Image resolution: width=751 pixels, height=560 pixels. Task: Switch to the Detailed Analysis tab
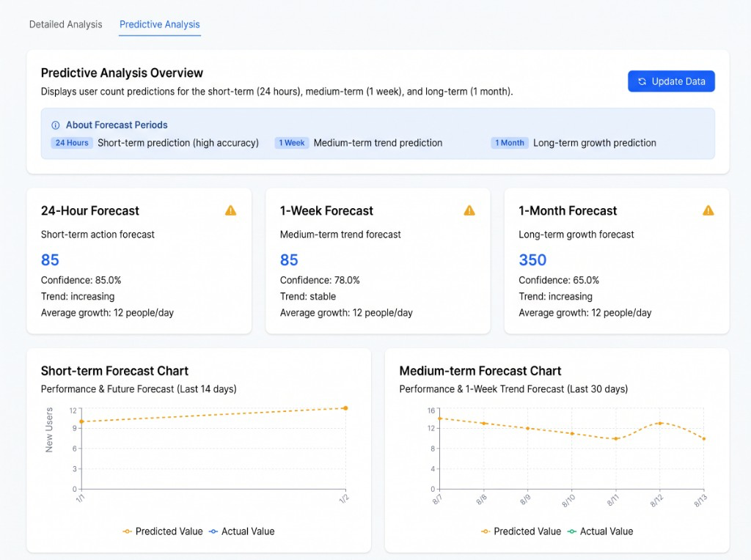coord(65,24)
